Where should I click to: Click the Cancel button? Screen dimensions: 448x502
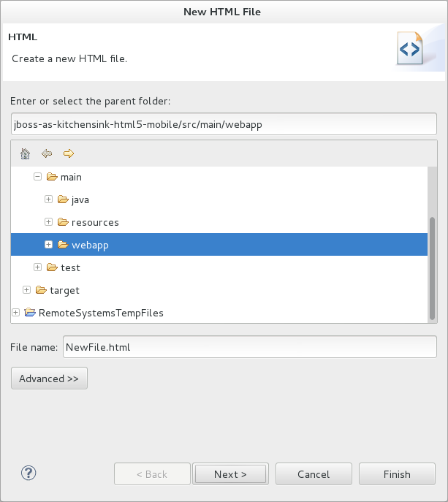pos(314,474)
